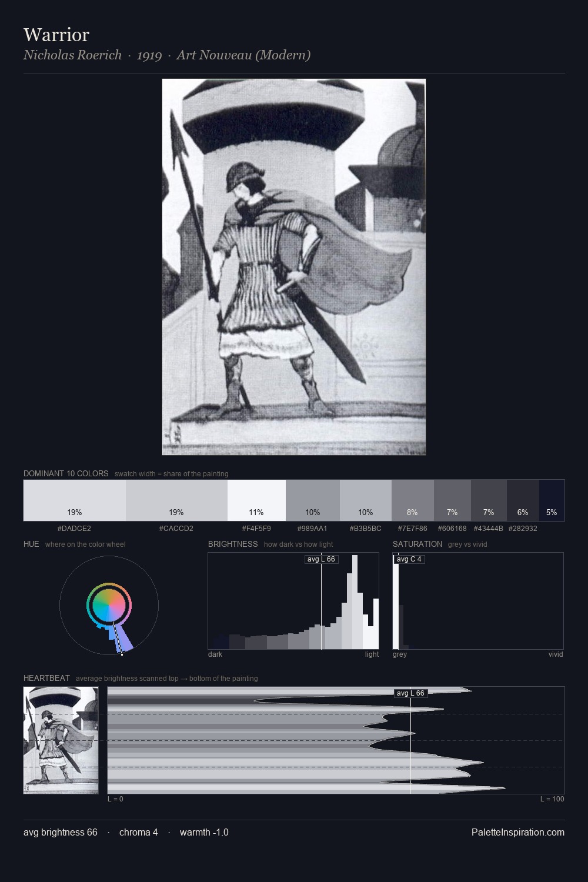
Task: Click the 'HEARTBEAT' section heading
Action: click(x=46, y=678)
